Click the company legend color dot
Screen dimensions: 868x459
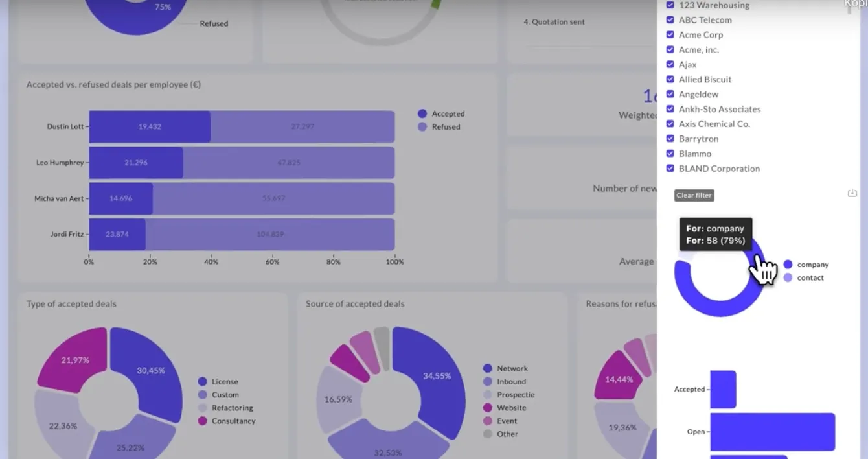coord(788,265)
